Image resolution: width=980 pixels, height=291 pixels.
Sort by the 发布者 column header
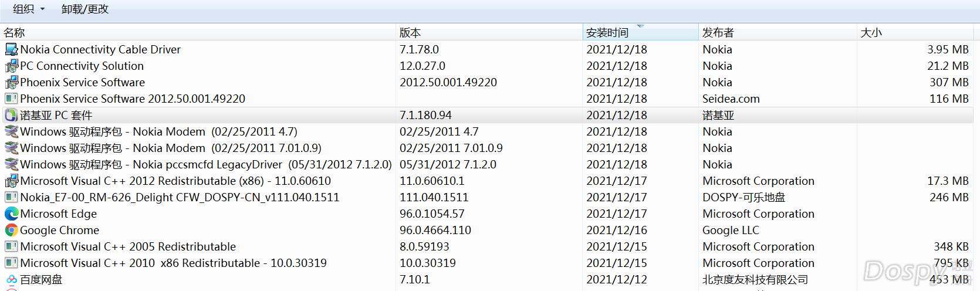pyautogui.click(x=778, y=32)
